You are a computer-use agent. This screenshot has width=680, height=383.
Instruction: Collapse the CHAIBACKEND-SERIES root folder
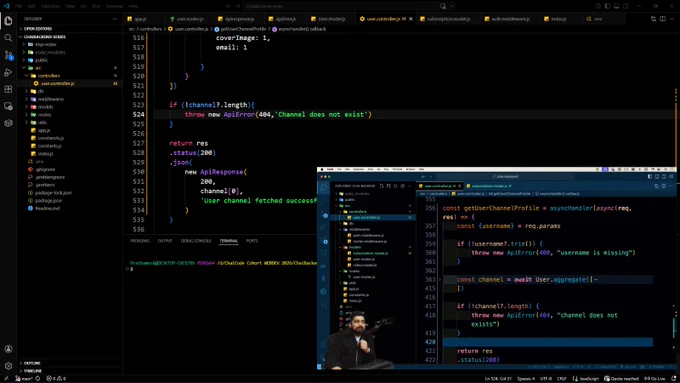(x=69, y=36)
